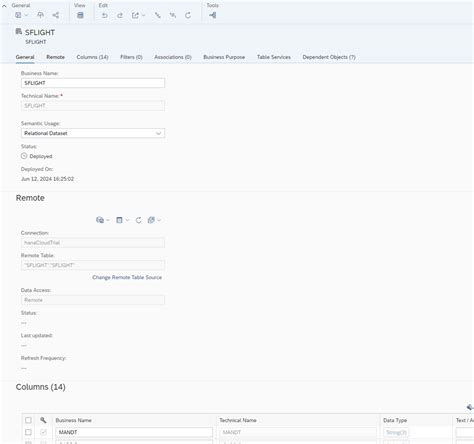Expand the Save icon dropdown arrow
The width and height of the screenshot is (474, 444).
[x=26, y=15]
